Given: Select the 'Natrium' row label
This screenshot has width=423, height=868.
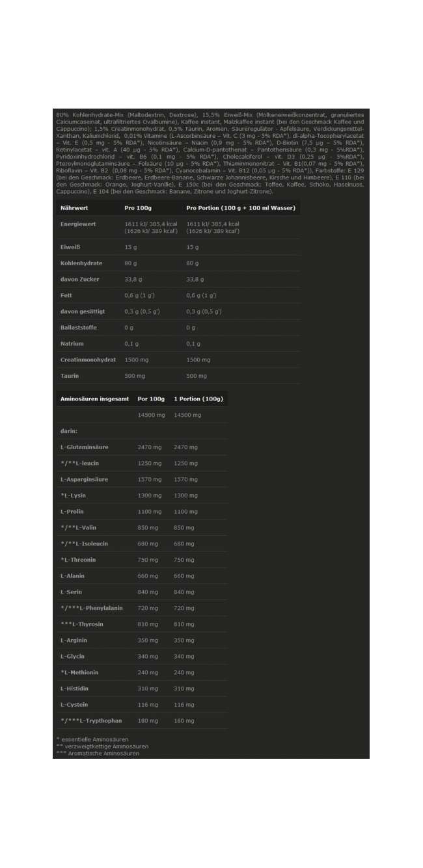Looking at the screenshot, I should click(x=72, y=343).
